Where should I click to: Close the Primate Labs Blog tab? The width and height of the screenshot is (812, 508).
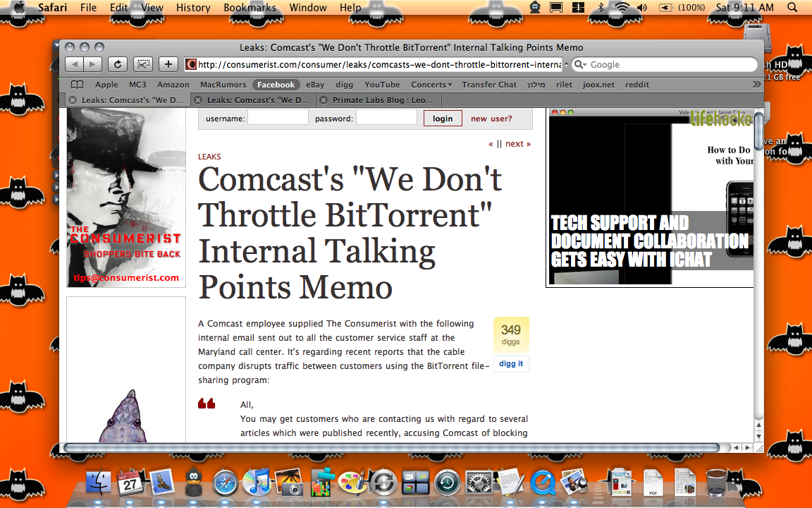(x=324, y=100)
